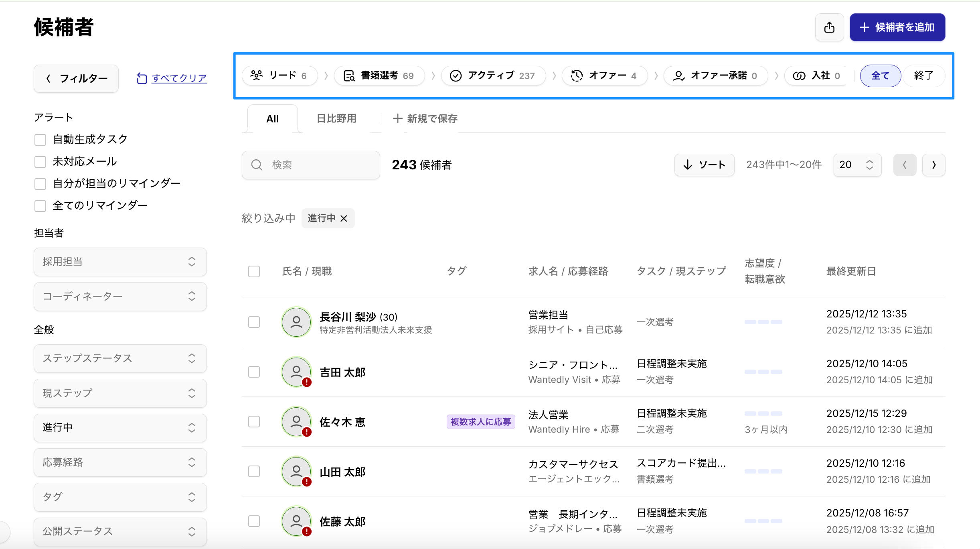Click 吉田 太郎's avatar with alert badge
The width and height of the screenshot is (980, 549).
pyautogui.click(x=296, y=372)
